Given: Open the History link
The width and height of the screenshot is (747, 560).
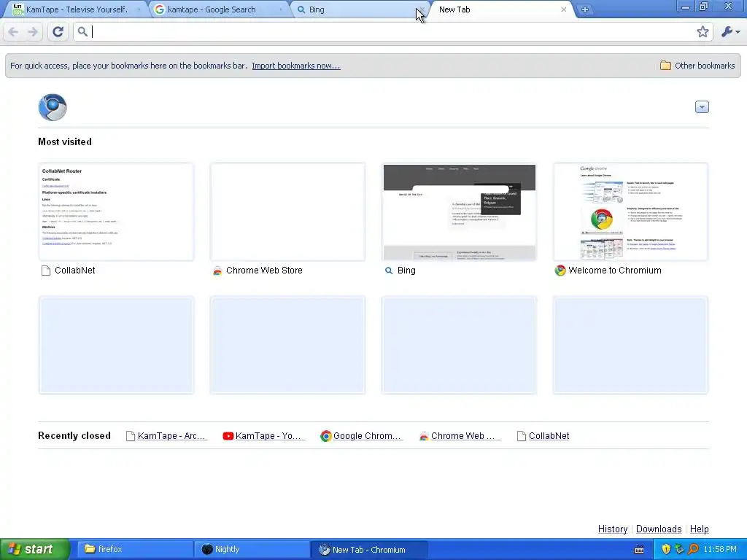Looking at the screenshot, I should point(612,529).
